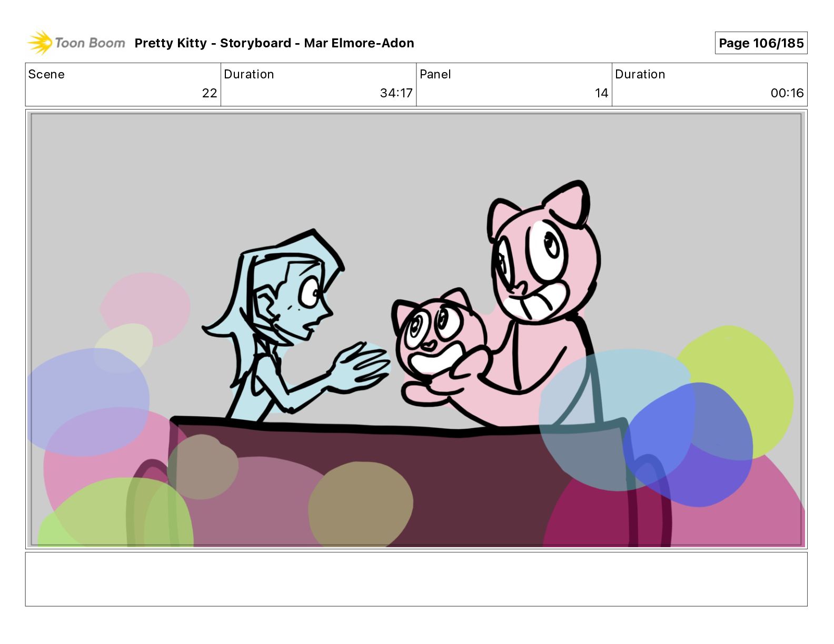Screen dimensions: 834x644
Task: Click the scene number '22'
Action: coord(210,93)
